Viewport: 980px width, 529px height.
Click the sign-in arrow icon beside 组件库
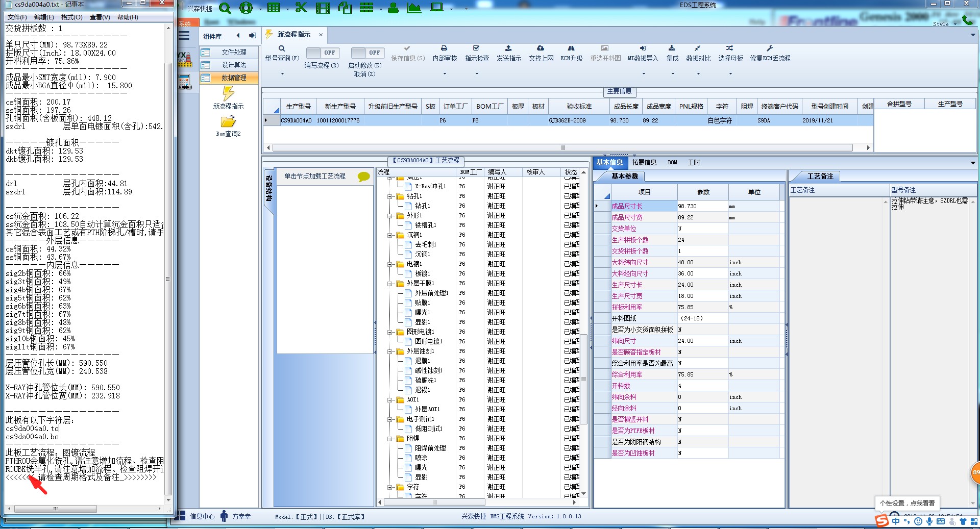coord(252,36)
